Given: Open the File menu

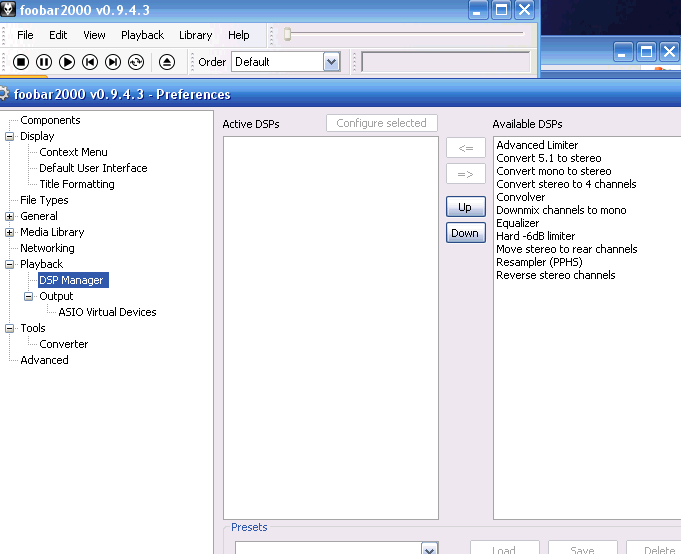Looking at the screenshot, I should 25,35.
